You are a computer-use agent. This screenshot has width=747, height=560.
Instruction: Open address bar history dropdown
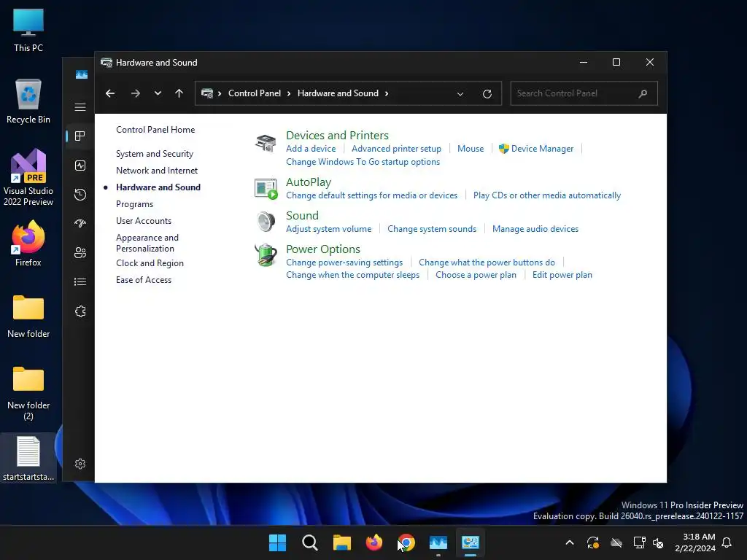tap(460, 94)
